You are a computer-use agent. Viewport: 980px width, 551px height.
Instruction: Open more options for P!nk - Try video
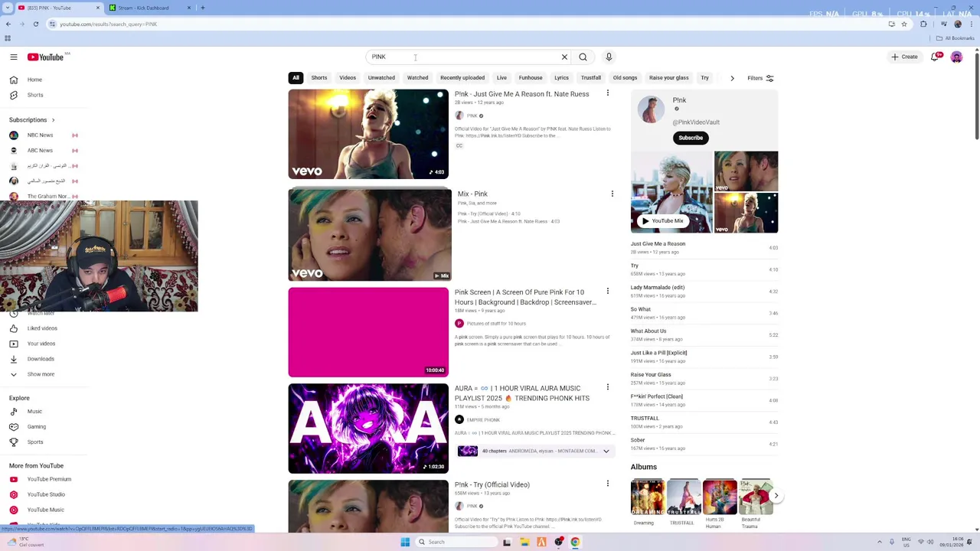pyautogui.click(x=608, y=484)
